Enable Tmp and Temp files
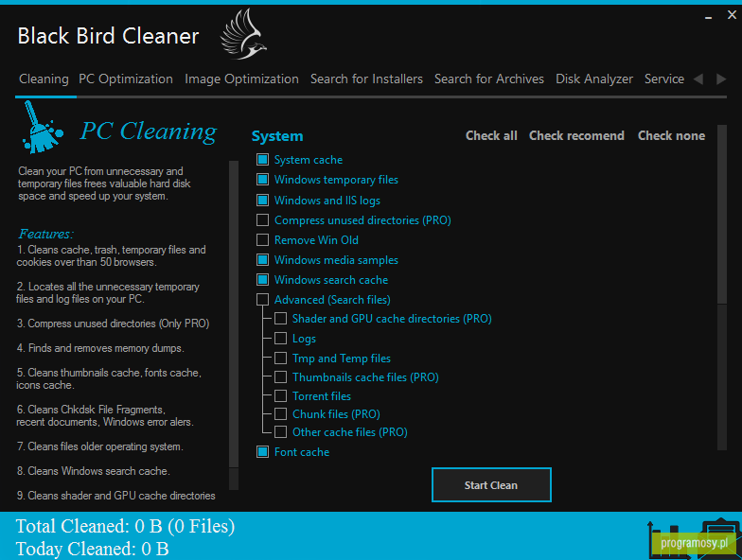742x560 pixels. (280, 358)
